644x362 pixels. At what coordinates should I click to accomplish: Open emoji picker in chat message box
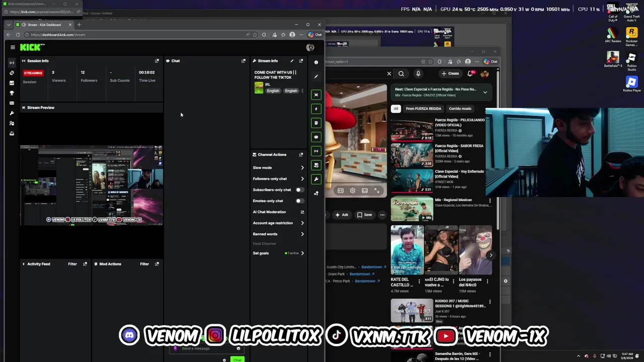tap(238, 348)
